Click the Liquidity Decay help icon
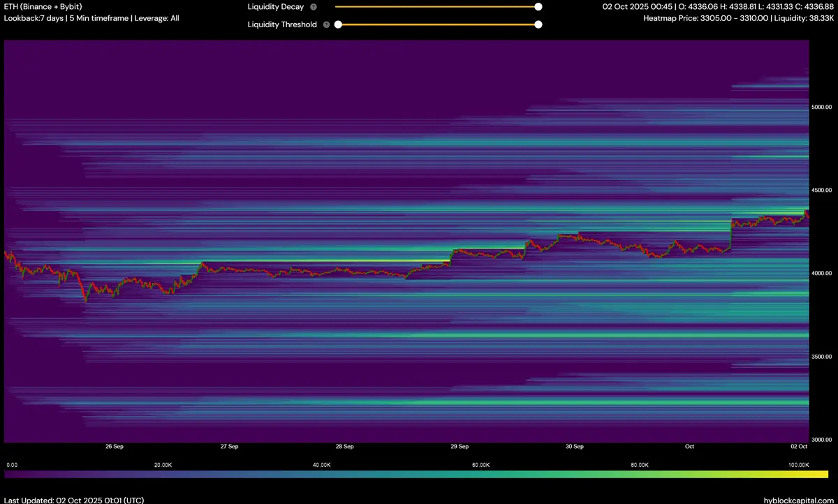This screenshot has height=504, width=838. [313, 7]
